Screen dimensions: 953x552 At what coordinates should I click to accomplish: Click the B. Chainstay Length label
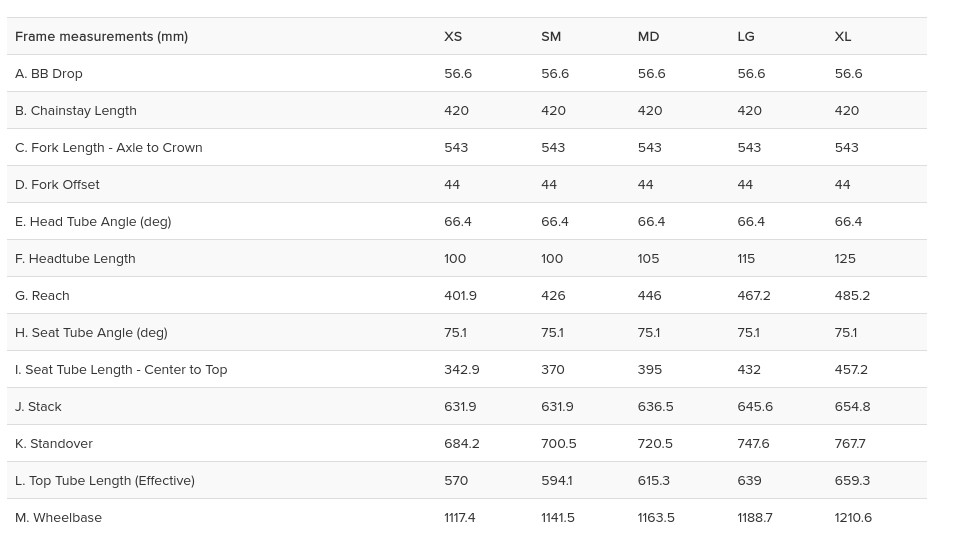(x=76, y=111)
